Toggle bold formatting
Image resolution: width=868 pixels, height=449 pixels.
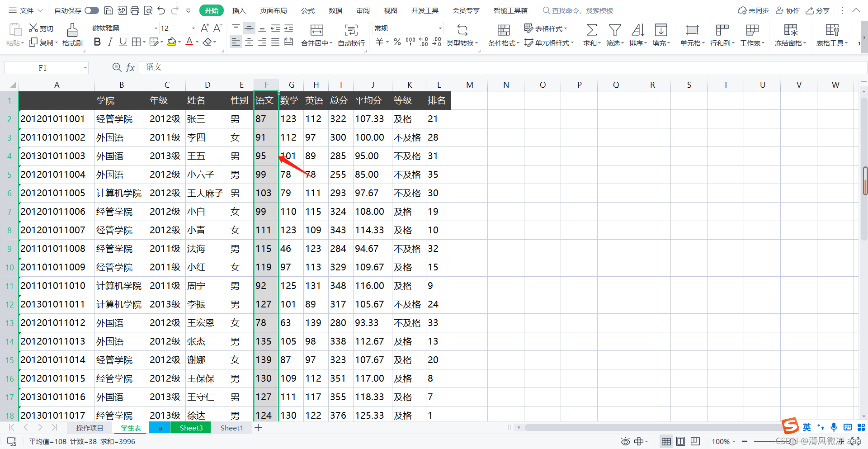point(97,42)
